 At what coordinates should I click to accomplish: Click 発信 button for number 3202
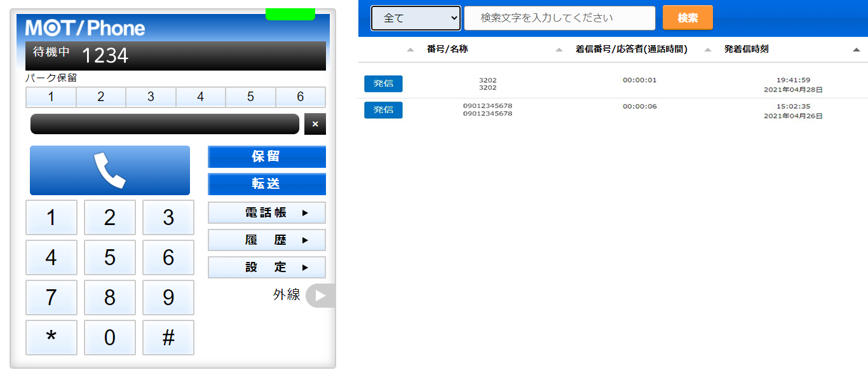383,84
